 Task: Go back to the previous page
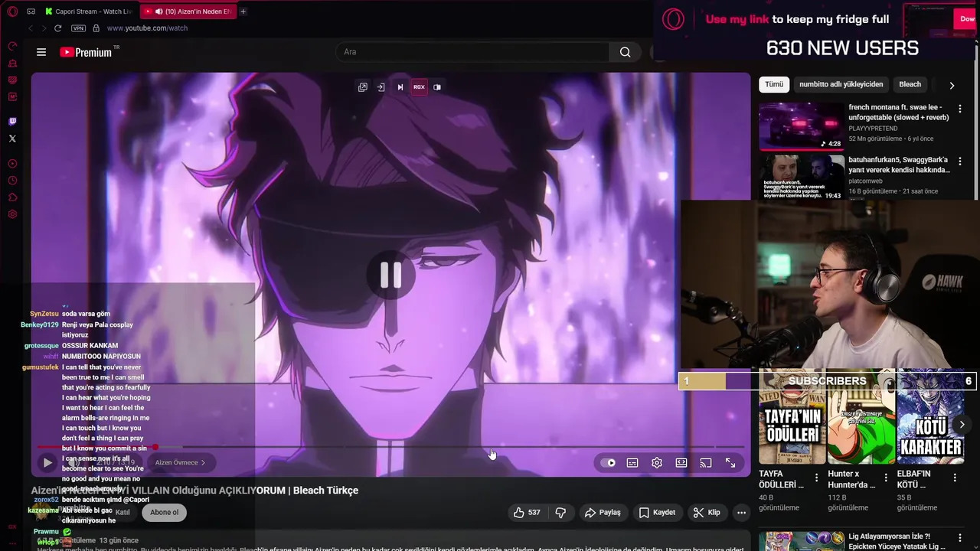click(x=31, y=28)
